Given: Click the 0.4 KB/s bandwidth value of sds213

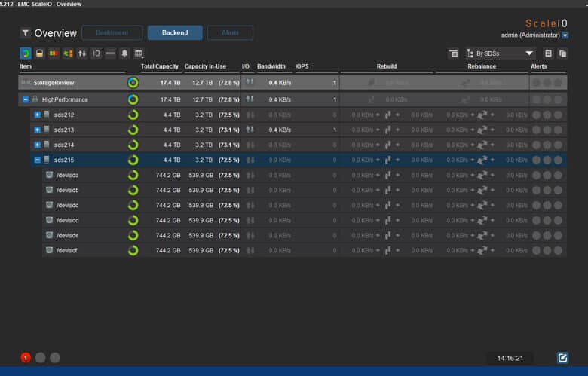Looking at the screenshot, I should (280, 130).
